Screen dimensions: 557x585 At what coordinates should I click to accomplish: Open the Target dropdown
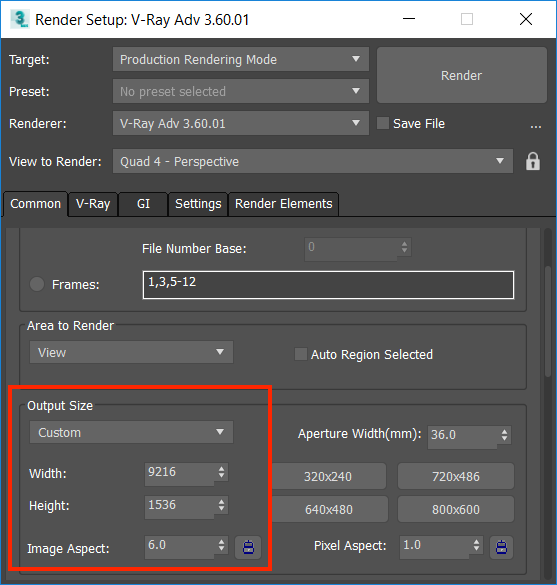(241, 59)
